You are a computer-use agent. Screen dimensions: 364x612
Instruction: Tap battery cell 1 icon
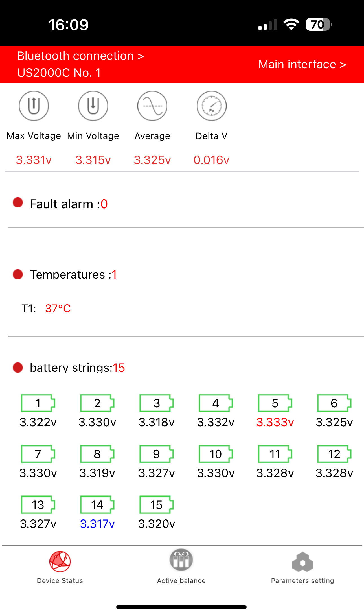[x=38, y=403]
